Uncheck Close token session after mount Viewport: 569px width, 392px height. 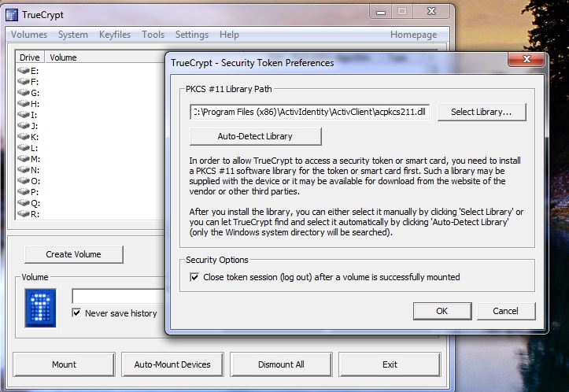194,277
